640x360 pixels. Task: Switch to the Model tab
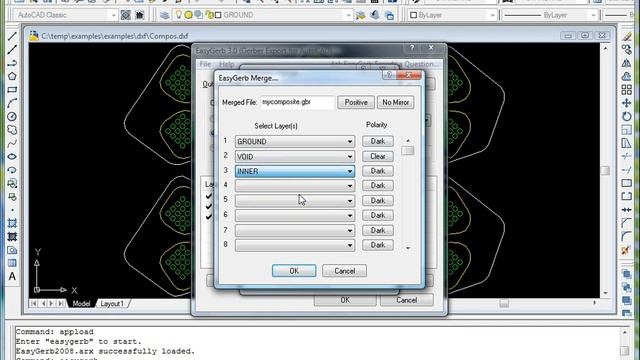[81, 304]
